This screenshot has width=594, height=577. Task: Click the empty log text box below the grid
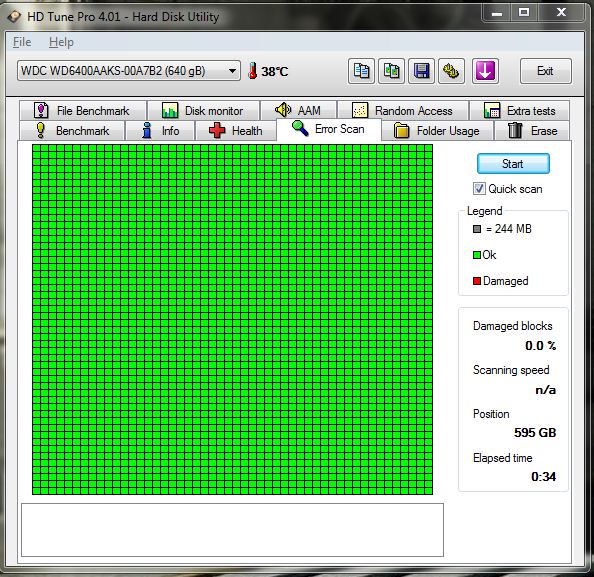click(232, 530)
